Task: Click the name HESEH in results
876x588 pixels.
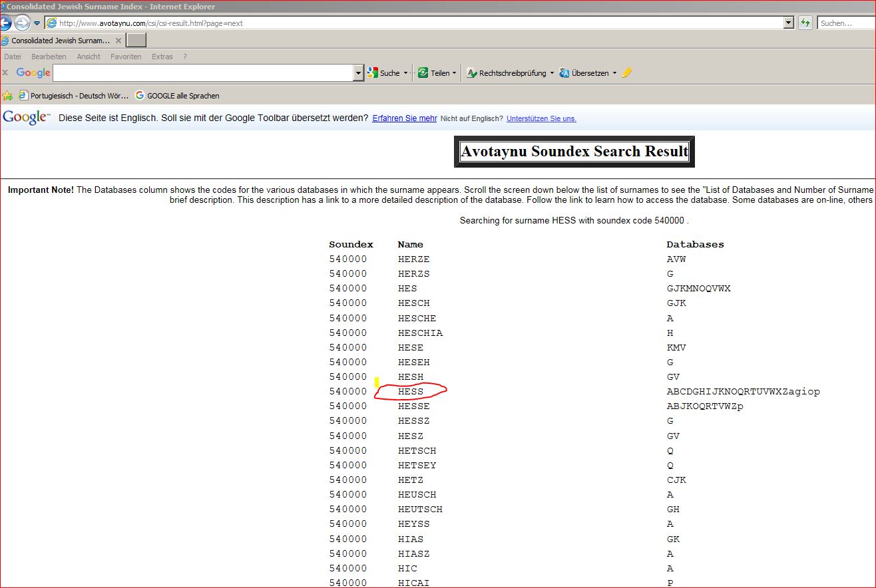Action: point(414,362)
